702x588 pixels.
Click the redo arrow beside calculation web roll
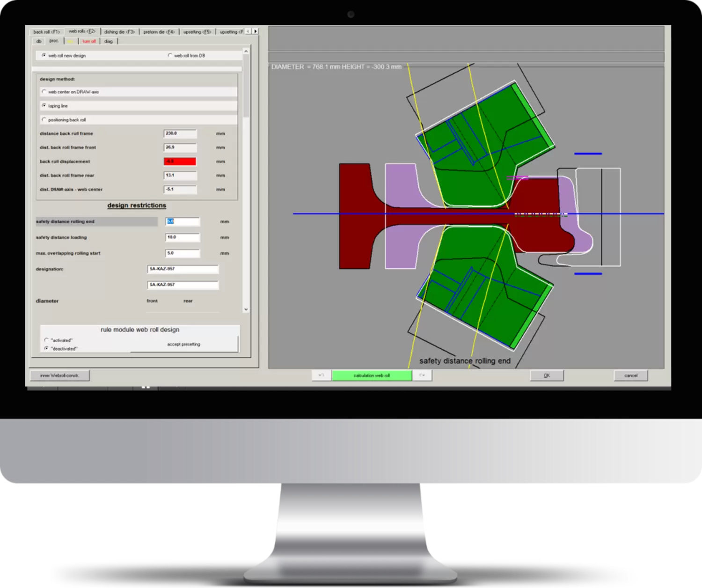pos(422,375)
